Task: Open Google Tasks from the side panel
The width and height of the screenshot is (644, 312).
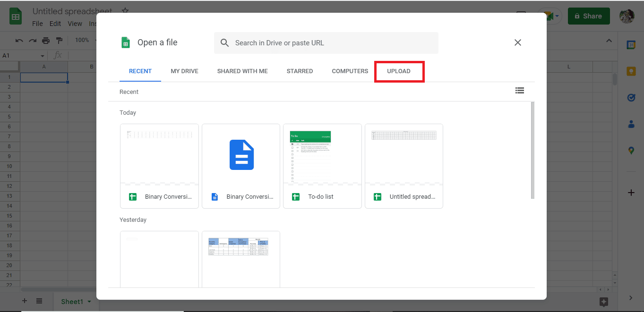Action: [632, 97]
